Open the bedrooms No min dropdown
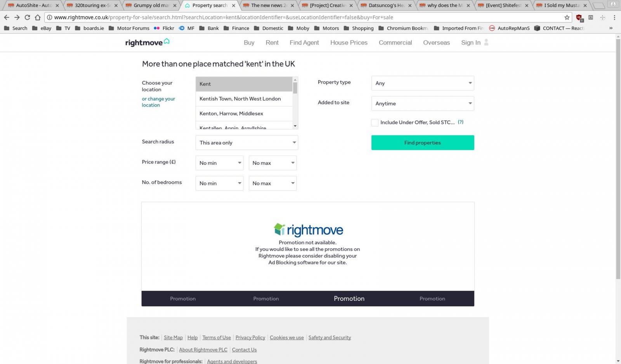 (x=219, y=183)
